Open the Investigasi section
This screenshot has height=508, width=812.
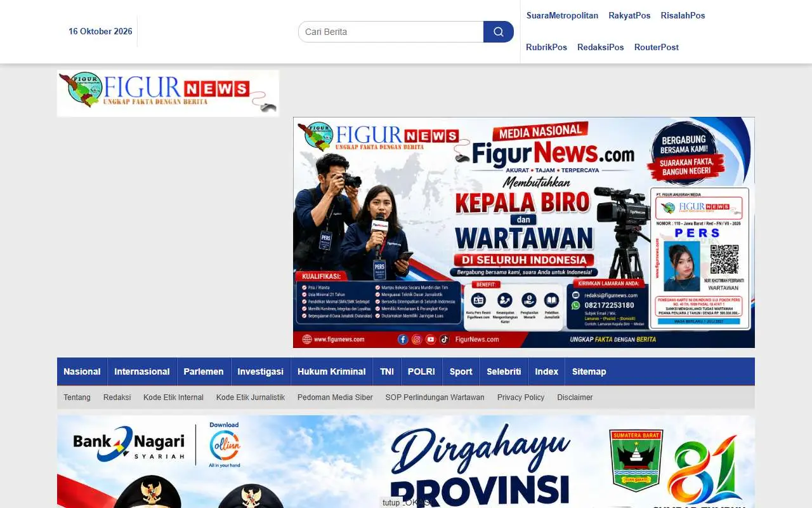261,371
